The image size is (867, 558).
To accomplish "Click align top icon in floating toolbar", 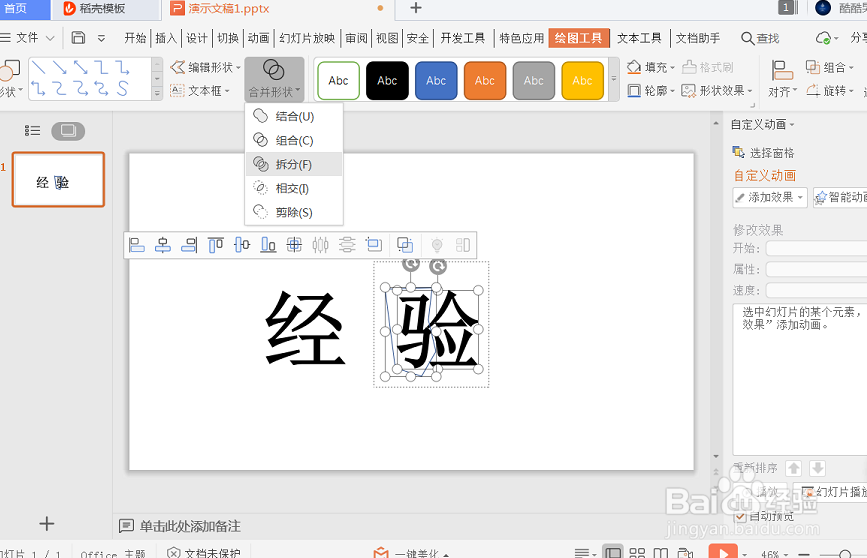I will tap(216, 244).
